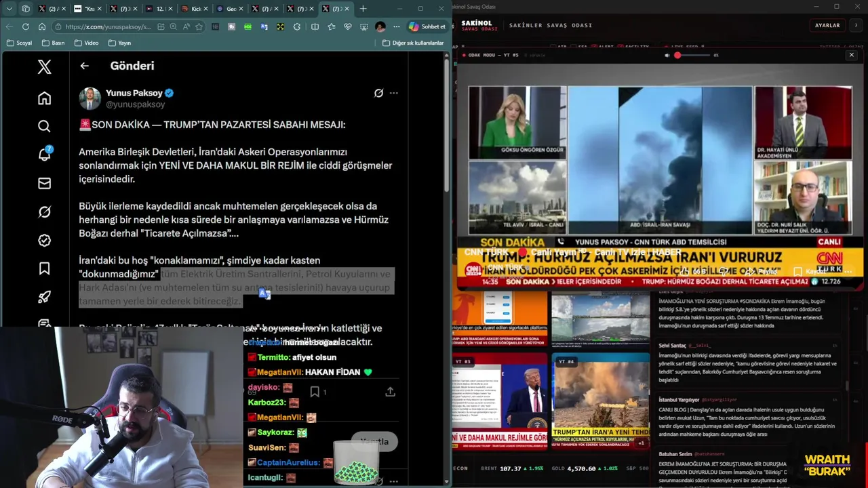Click the X page vertical scrollbar

coord(446,125)
